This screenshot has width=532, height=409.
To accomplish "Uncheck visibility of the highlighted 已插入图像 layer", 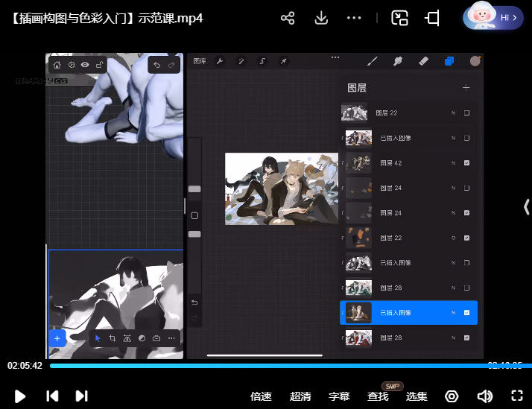I will (x=466, y=313).
